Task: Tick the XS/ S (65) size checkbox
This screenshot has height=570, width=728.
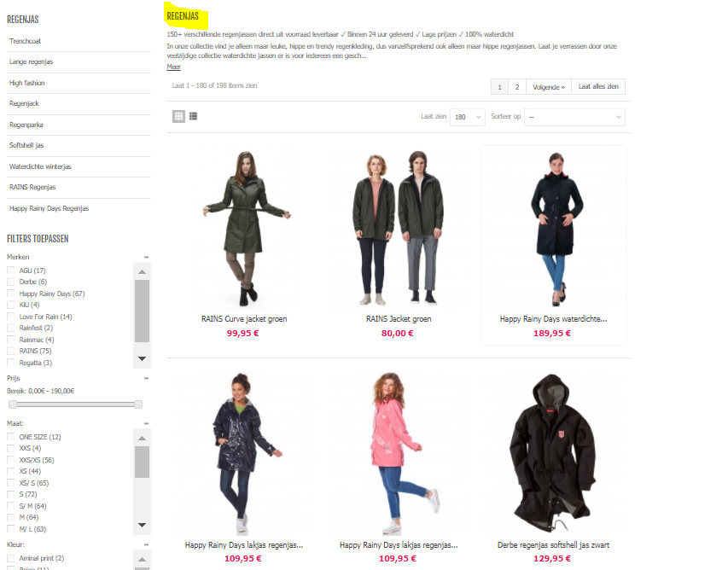Action: (x=11, y=483)
